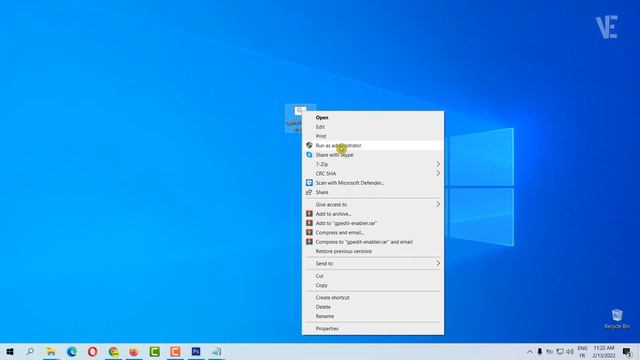The width and height of the screenshot is (640, 360).
Task: Launch Opera browser from the taskbar
Action: pyautogui.click(x=93, y=351)
